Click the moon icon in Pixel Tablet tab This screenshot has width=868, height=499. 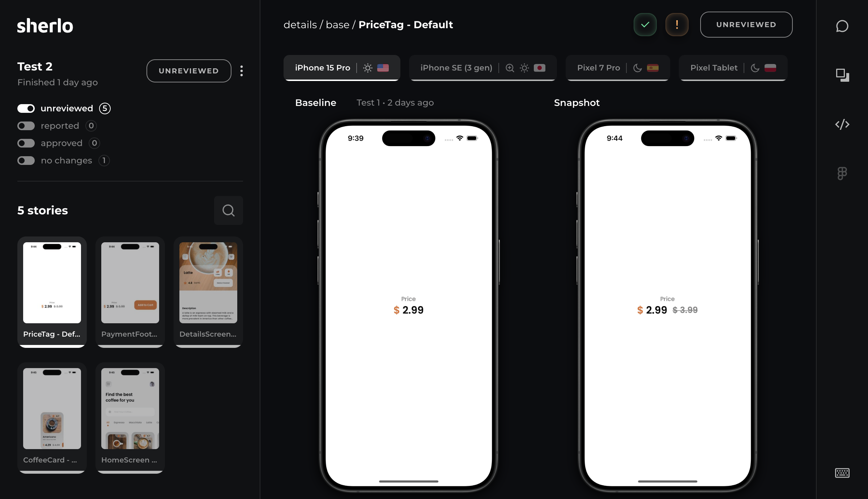pyautogui.click(x=755, y=68)
